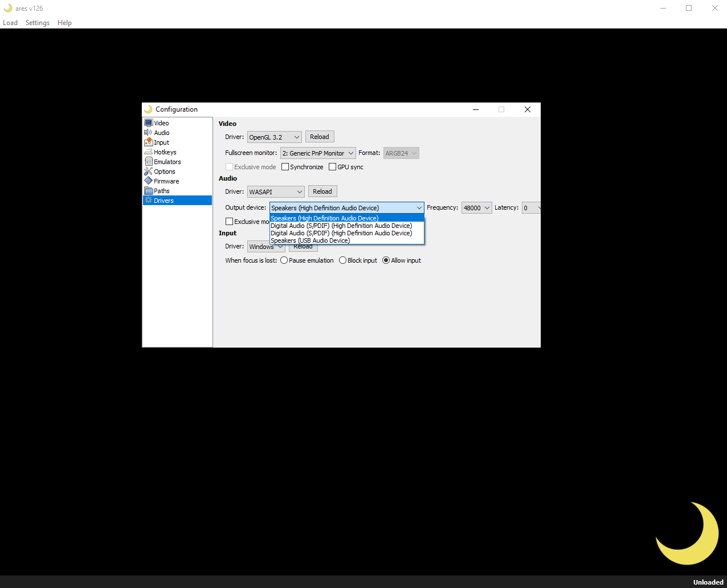The image size is (727, 588).
Task: Click Reload button next to WASAPI
Action: click(x=322, y=191)
